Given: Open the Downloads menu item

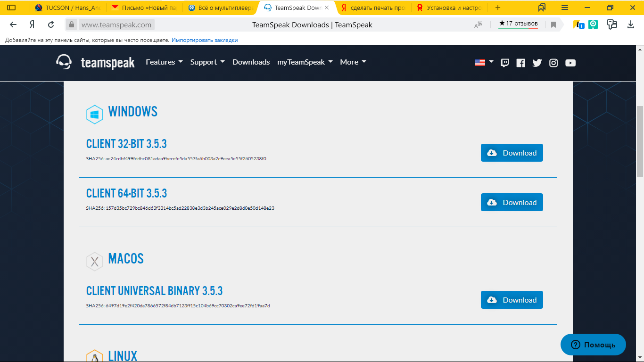Looking at the screenshot, I should 251,62.
